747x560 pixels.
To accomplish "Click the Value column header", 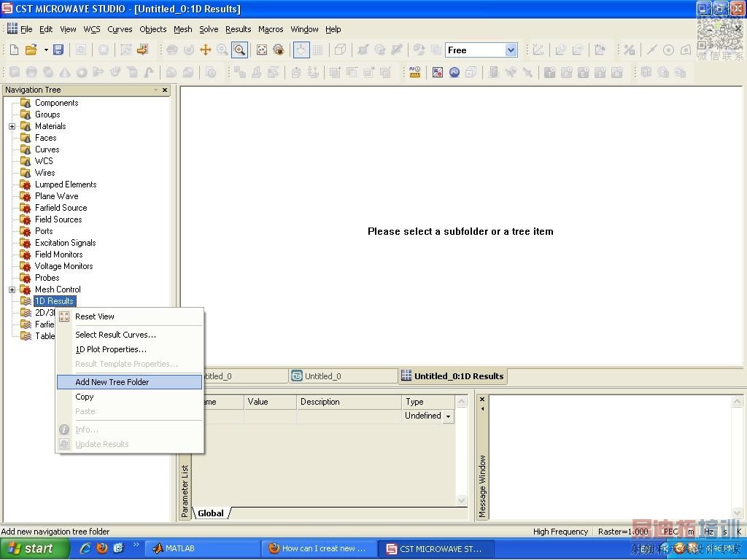I will [x=270, y=402].
